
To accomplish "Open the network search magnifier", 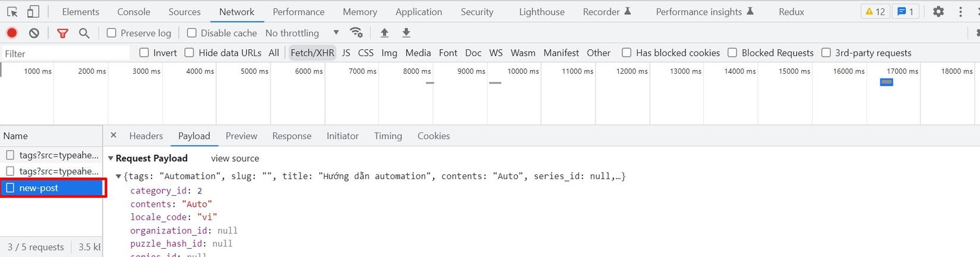I will pyautogui.click(x=84, y=33).
